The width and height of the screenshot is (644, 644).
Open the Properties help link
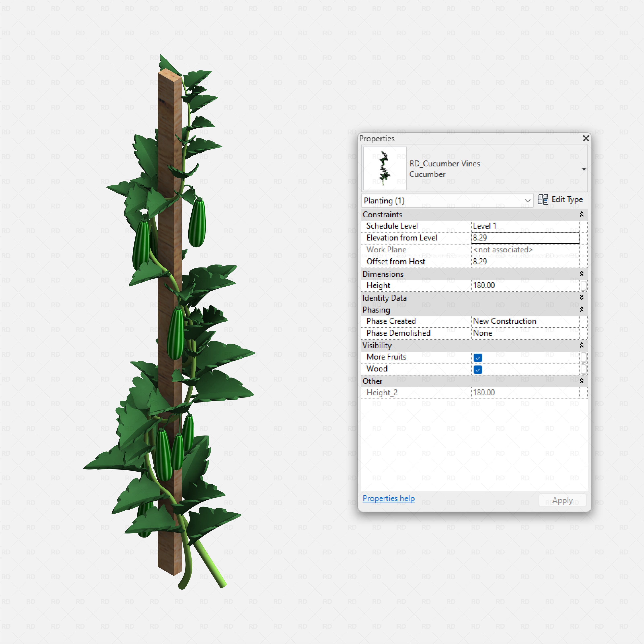click(x=388, y=498)
